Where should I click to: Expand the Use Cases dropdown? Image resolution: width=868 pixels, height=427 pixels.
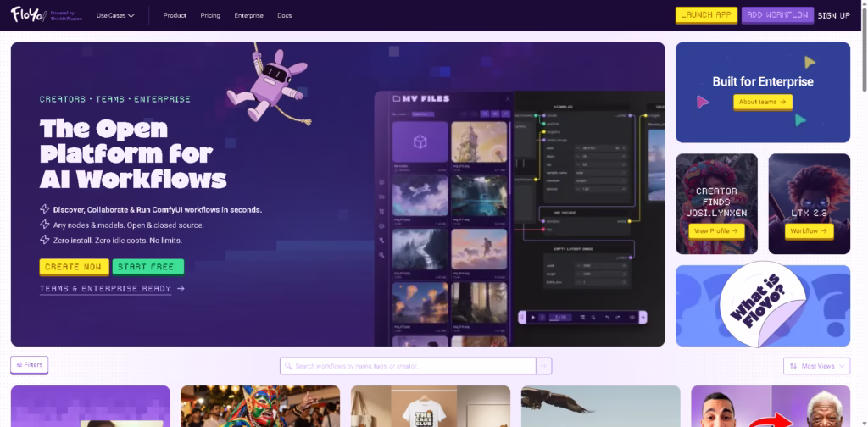point(115,15)
